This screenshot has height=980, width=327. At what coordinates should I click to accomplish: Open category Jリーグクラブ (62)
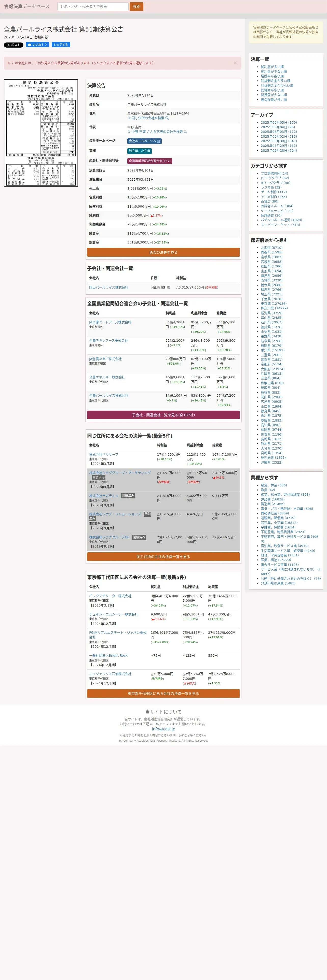point(275,178)
